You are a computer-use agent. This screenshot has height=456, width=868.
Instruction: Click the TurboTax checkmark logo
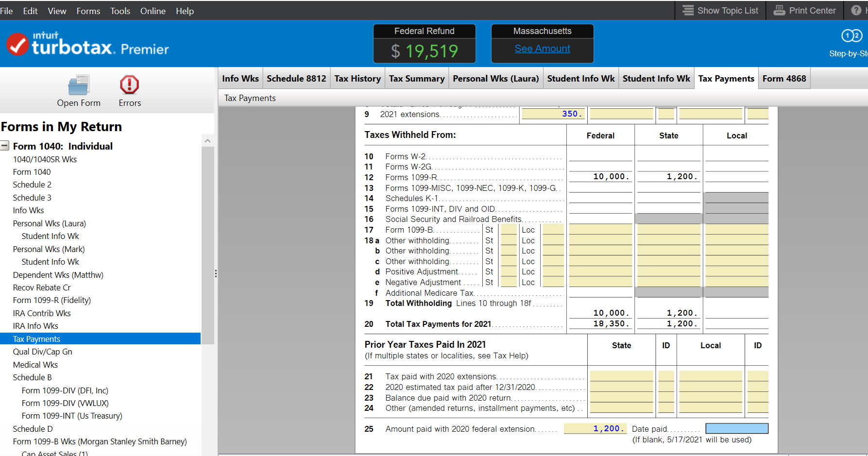pyautogui.click(x=17, y=45)
